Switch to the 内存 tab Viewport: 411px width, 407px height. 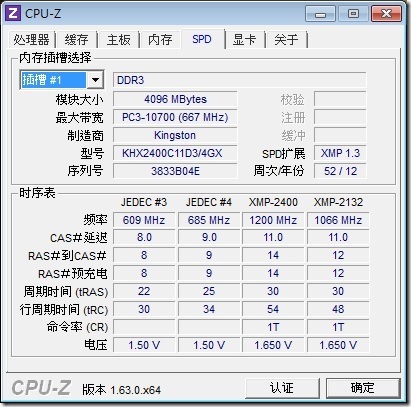[160, 40]
